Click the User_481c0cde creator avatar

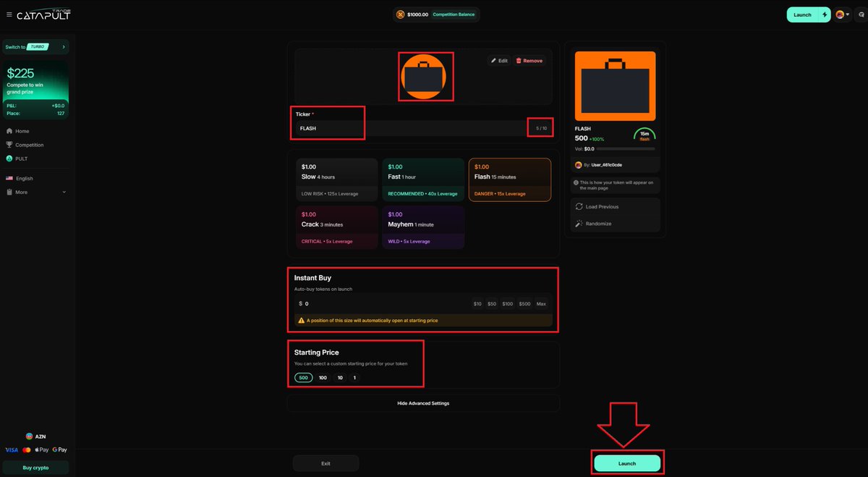point(578,165)
